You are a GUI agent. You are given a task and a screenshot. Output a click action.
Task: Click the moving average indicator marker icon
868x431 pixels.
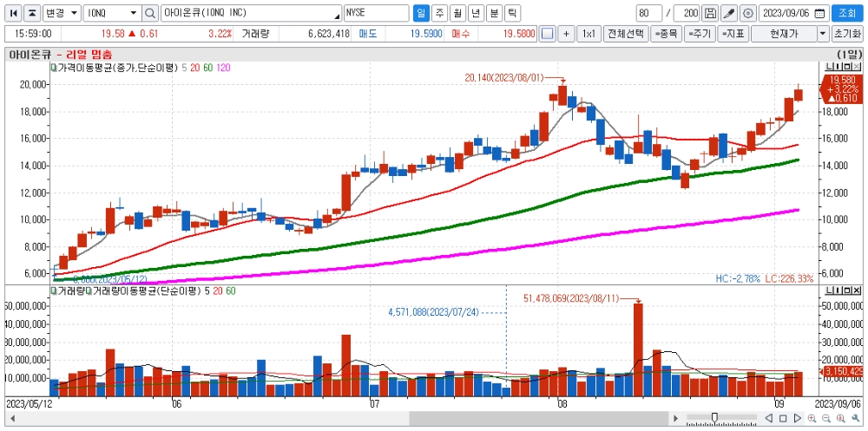click(x=54, y=68)
